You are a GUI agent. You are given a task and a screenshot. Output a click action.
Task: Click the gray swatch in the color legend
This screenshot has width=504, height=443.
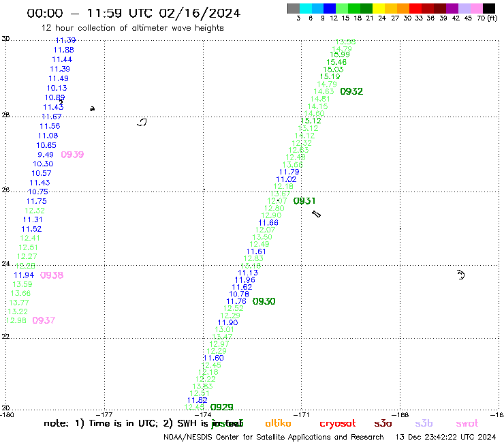[294, 8]
